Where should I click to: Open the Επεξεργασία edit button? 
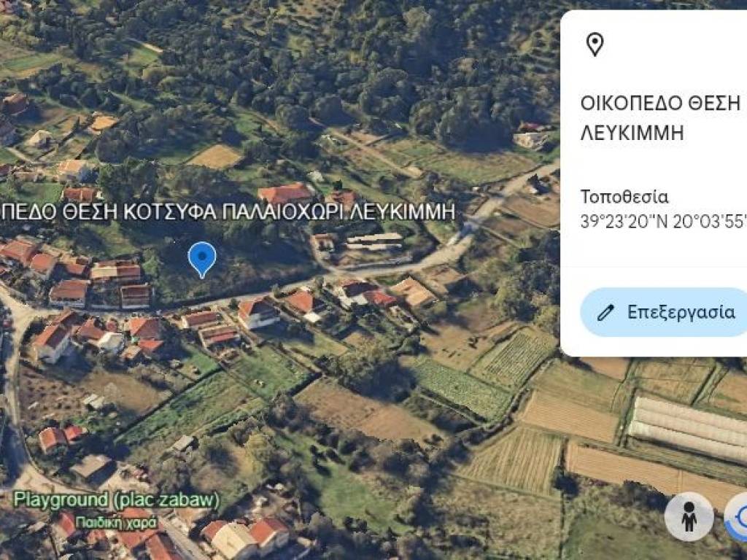664,312
